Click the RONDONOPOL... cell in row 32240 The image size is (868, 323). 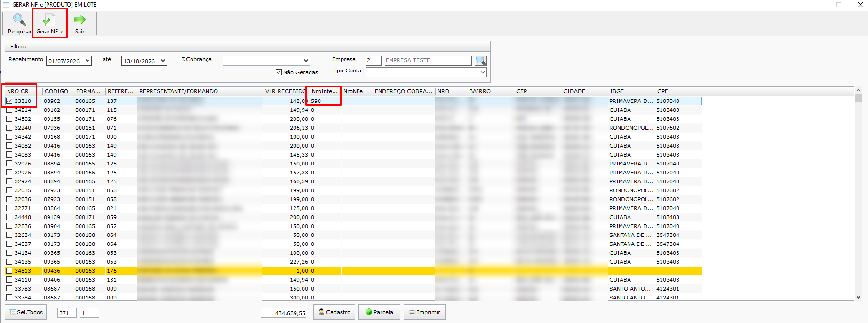tap(631, 128)
